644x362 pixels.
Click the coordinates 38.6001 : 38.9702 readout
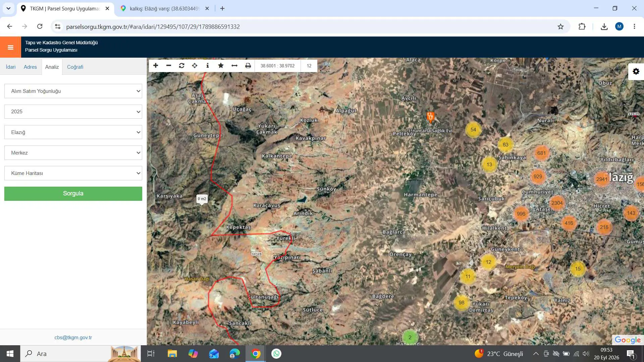[x=277, y=66]
